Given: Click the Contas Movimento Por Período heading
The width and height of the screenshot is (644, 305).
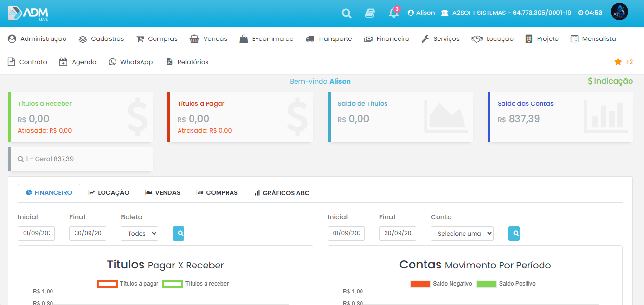Looking at the screenshot, I should [475, 265].
